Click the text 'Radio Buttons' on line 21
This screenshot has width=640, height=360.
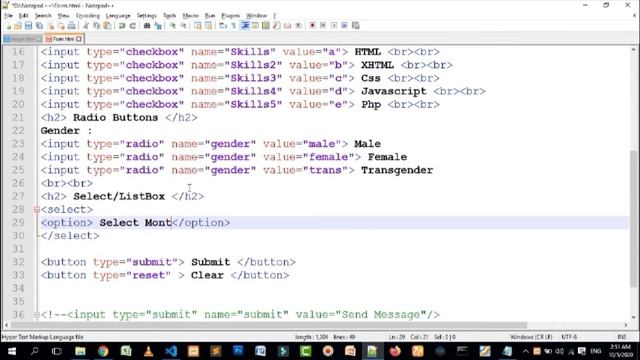click(116, 118)
